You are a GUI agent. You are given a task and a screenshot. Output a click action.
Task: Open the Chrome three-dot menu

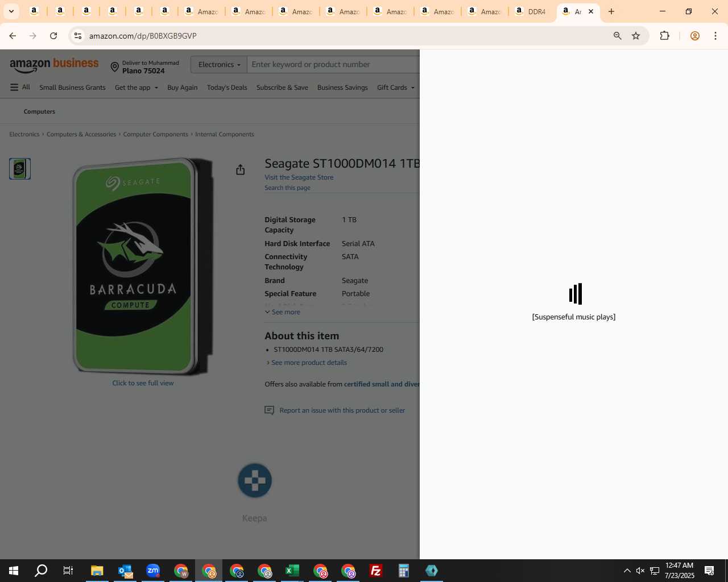pos(715,36)
